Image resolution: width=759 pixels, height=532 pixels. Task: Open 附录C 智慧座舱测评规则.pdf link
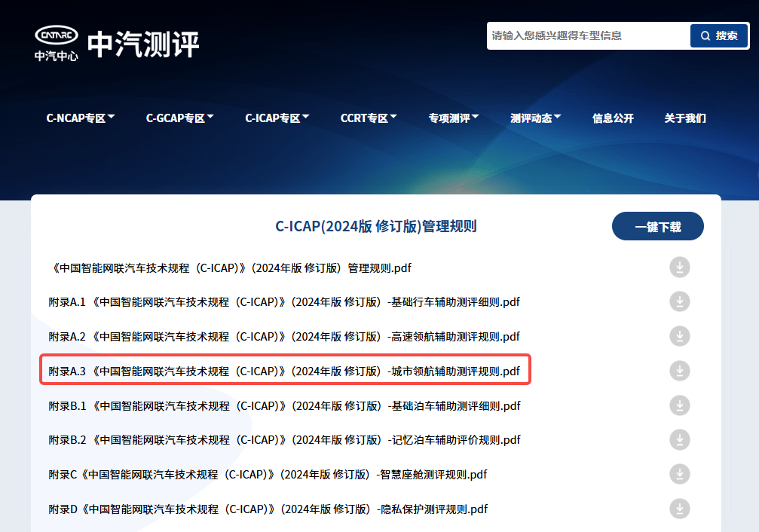268,475
